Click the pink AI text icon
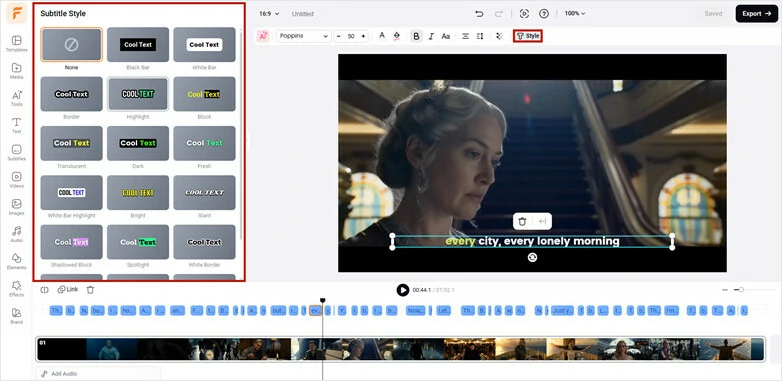Viewport: 782px width, 381px height. pos(262,36)
